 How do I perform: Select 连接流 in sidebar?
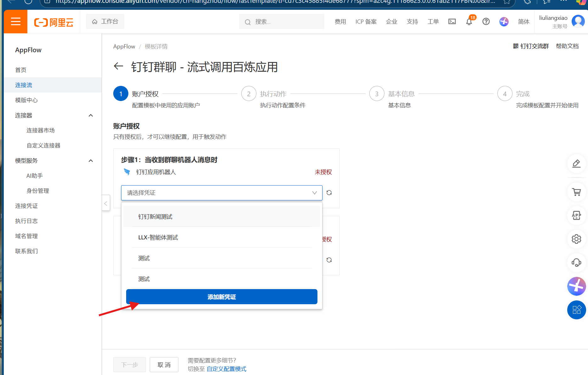pyautogui.click(x=53, y=85)
